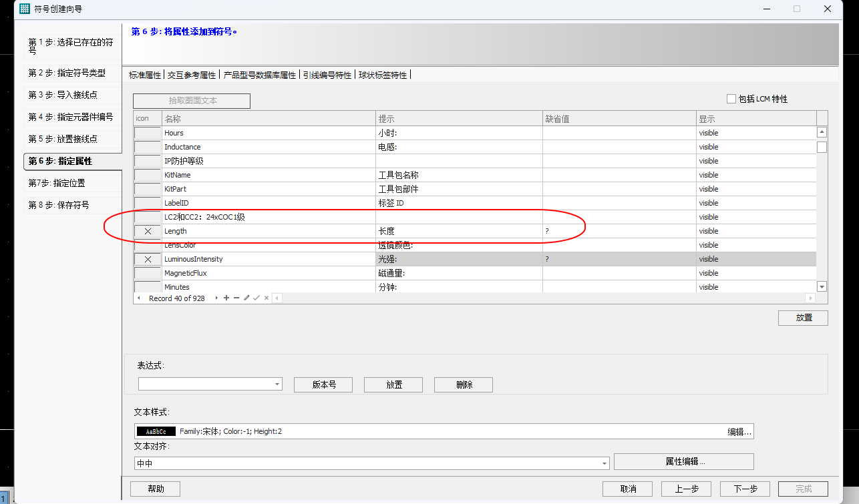Toggle the icon cell for LuminousIntensity row
Screen dimensions: 859x504
(148, 259)
